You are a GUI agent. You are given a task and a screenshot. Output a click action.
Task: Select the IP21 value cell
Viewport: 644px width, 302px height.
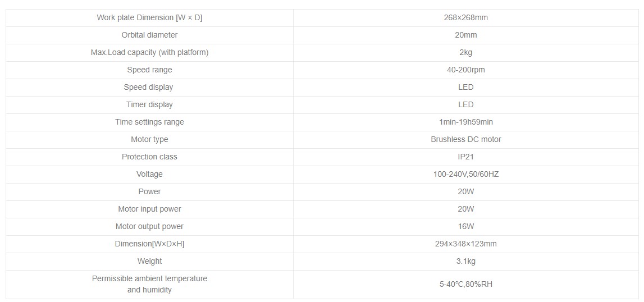point(465,157)
